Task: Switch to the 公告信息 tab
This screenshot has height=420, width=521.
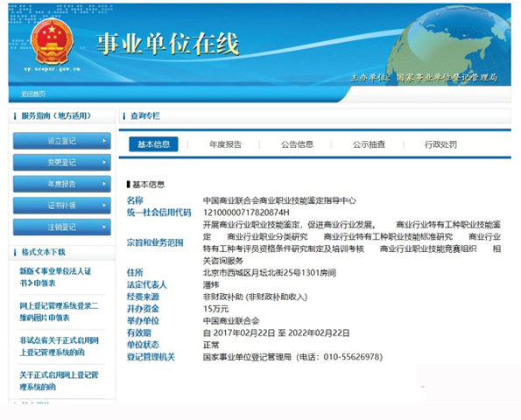Action: pyautogui.click(x=297, y=144)
